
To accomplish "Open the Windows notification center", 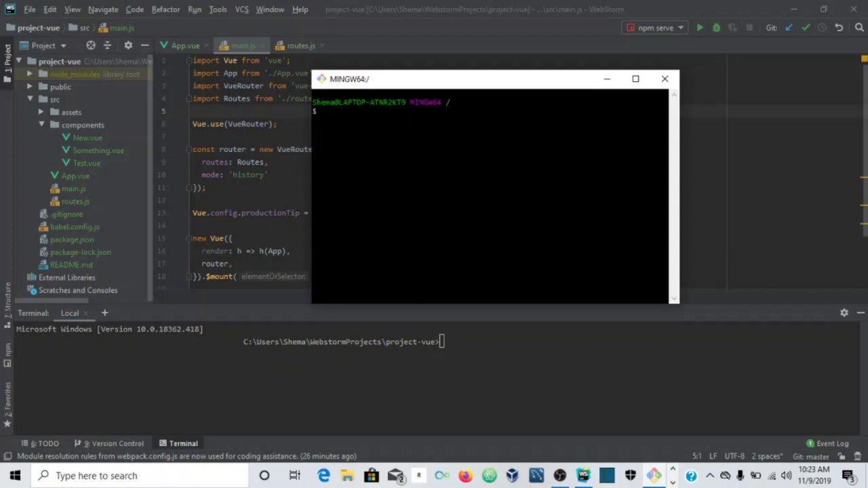I will tap(848, 475).
